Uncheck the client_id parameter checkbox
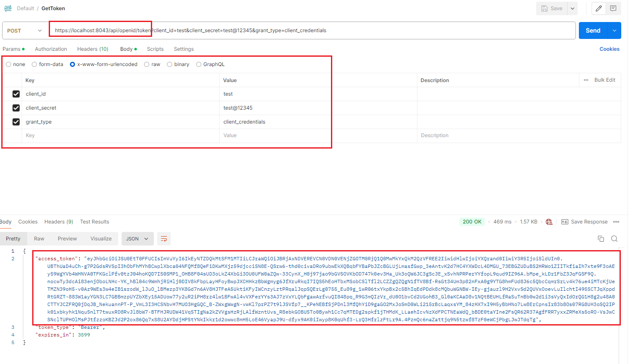Screen dimensions: 631x364 (16, 94)
